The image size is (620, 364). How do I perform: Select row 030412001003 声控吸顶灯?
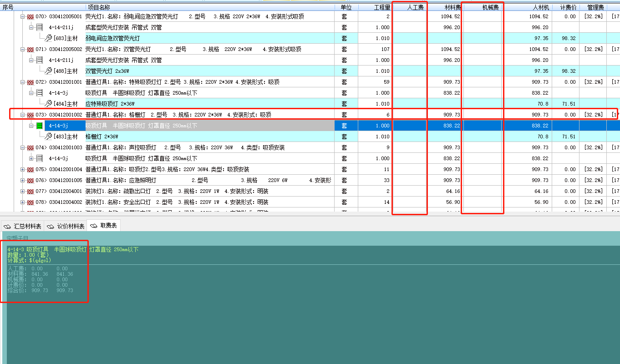[310, 147]
